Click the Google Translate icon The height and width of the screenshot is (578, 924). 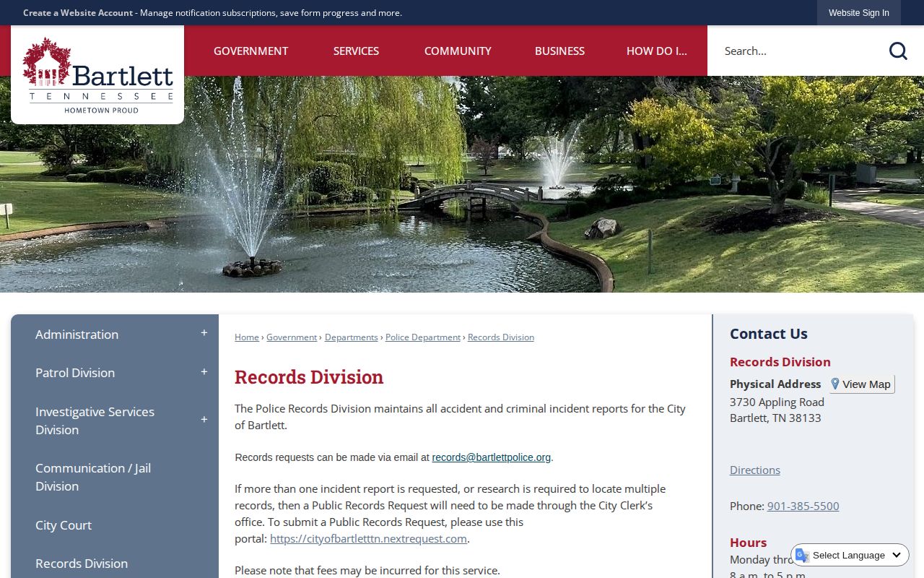[x=802, y=555]
